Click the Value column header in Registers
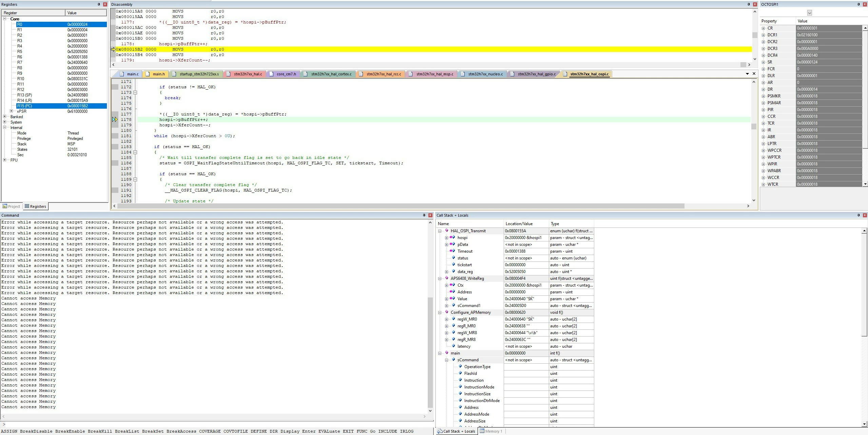 click(86, 13)
